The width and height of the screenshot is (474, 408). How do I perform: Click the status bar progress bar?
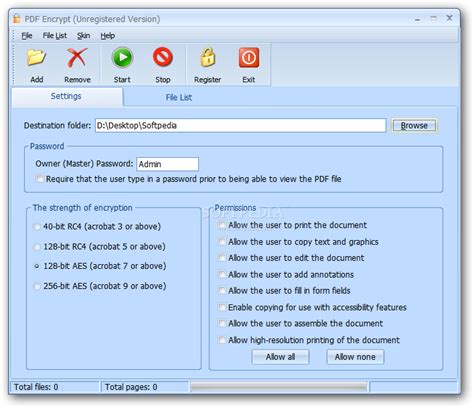[279, 387]
